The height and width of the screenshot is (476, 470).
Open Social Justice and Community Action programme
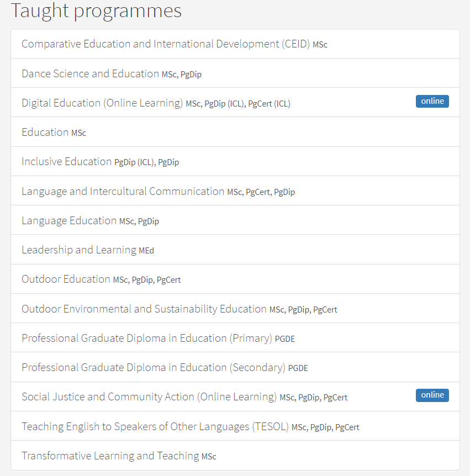149,396
